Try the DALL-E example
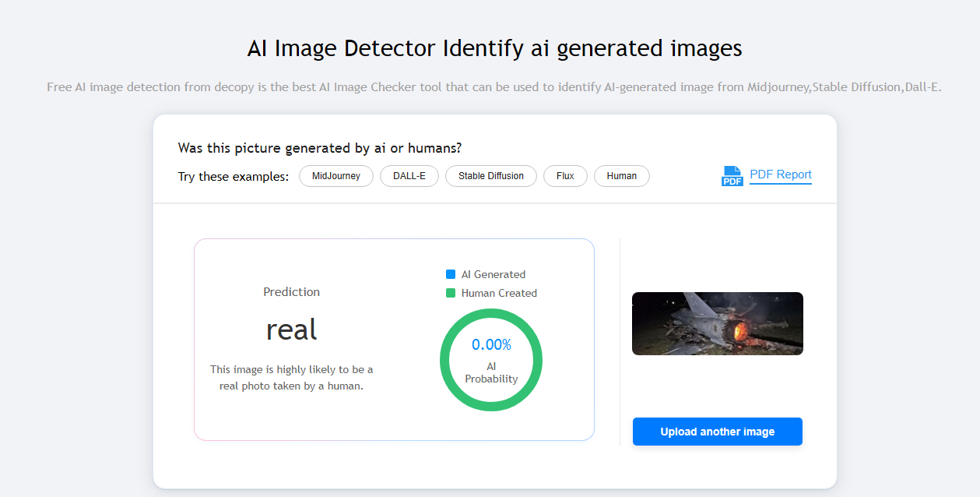The image size is (980, 497). click(409, 176)
